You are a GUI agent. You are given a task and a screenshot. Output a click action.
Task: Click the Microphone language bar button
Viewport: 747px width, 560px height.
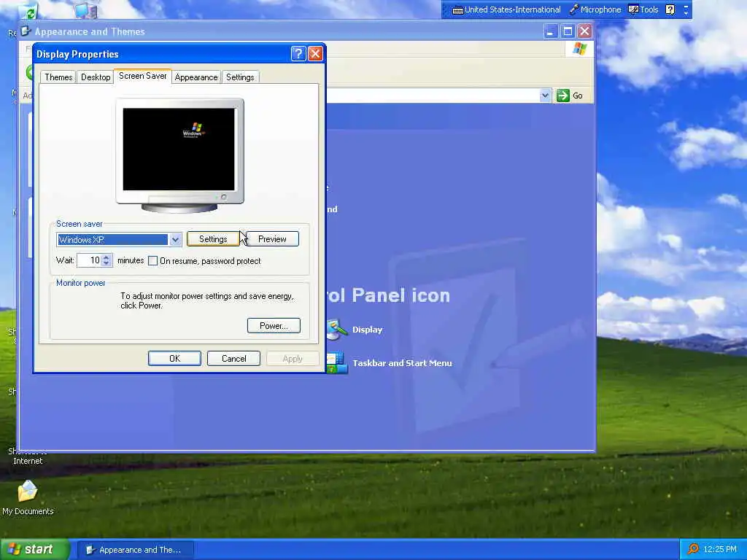click(595, 9)
